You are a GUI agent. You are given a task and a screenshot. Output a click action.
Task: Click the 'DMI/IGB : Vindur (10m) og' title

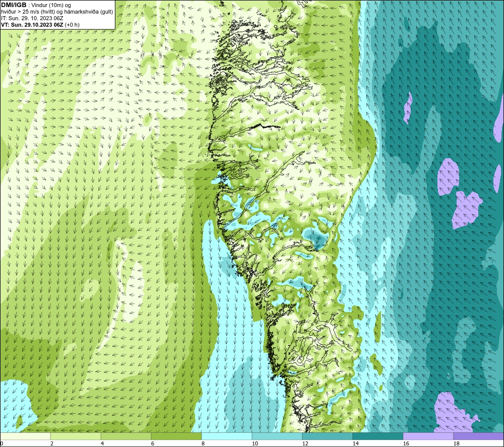36,5
